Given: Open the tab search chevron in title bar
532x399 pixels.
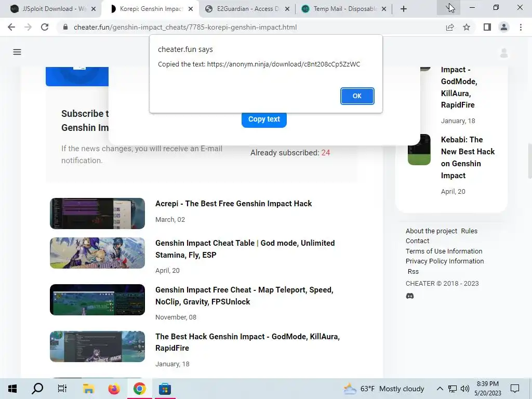Looking at the screenshot, I should pos(448,7).
